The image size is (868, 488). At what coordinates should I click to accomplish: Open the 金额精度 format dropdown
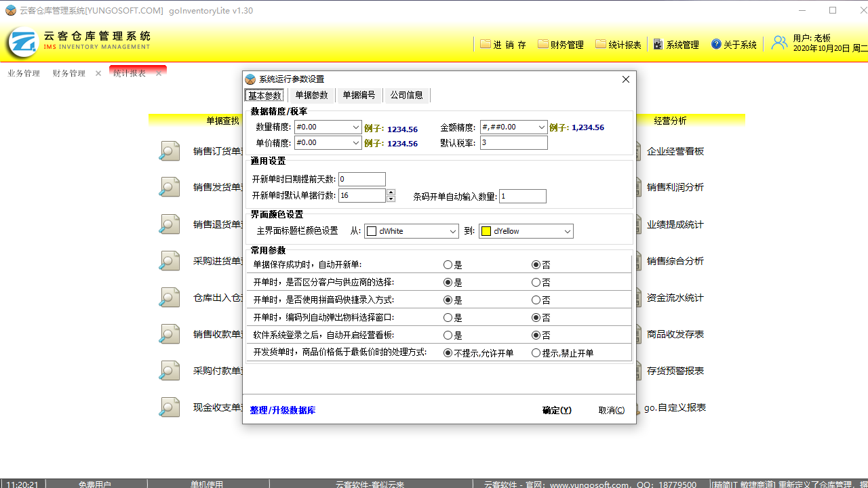tap(541, 126)
